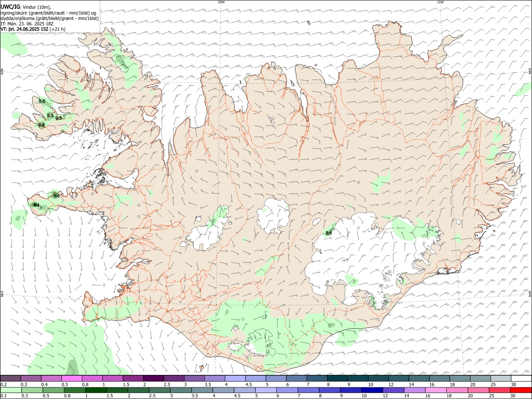Click the '0.1' label on the rain legend
The height and width of the screenshot is (399, 532).
pyautogui.click(x=4, y=396)
